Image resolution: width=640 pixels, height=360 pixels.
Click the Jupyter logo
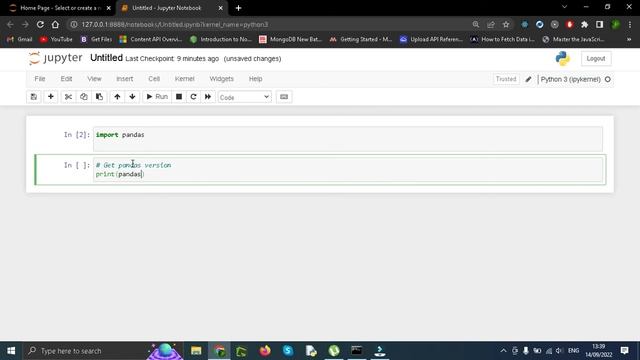click(56, 58)
